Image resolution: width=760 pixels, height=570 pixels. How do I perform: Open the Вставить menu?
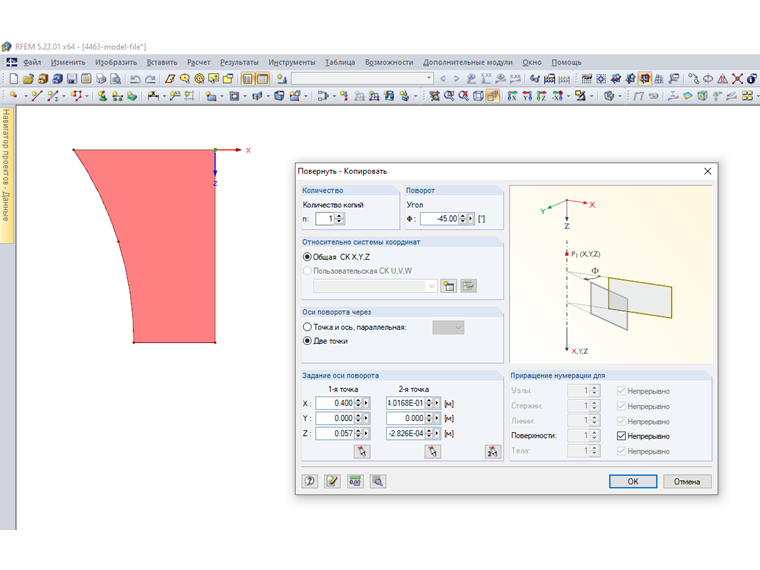tap(162, 62)
